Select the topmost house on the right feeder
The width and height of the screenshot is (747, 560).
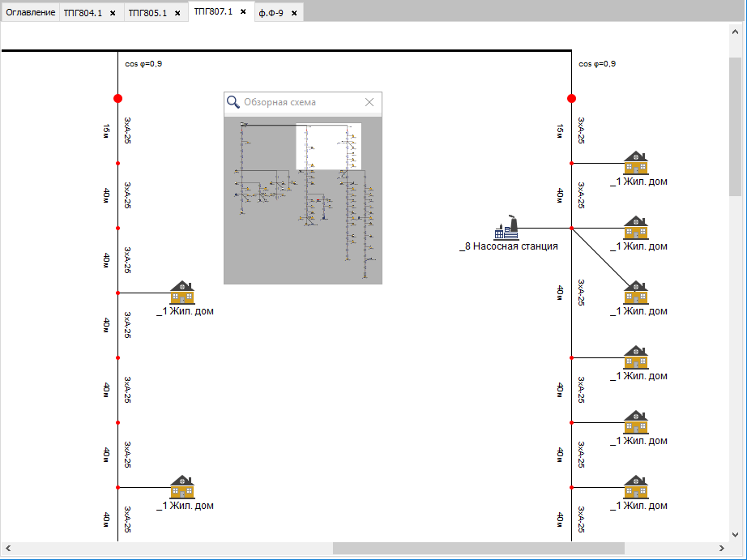pyautogui.click(x=636, y=163)
